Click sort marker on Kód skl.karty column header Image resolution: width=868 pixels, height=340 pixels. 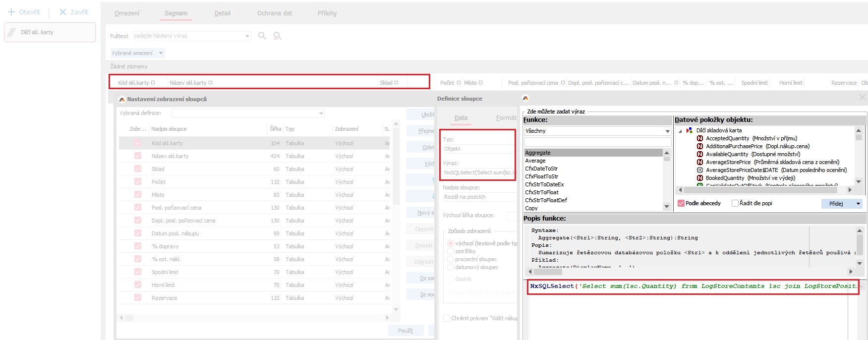click(x=153, y=83)
